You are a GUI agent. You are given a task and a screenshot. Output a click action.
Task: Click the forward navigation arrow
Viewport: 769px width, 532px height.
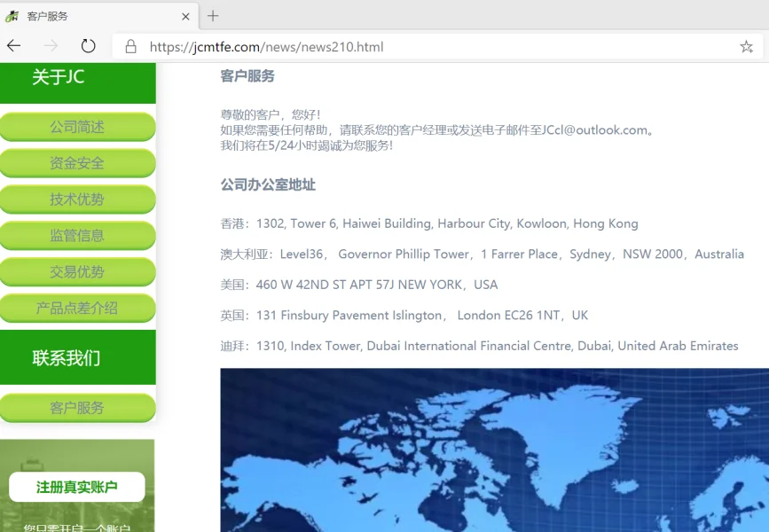click(x=51, y=46)
